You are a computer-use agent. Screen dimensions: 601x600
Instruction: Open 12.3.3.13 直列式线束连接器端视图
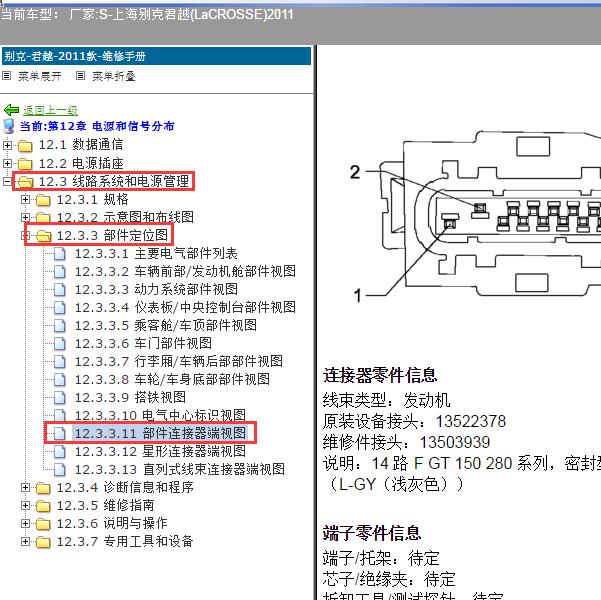pos(180,470)
